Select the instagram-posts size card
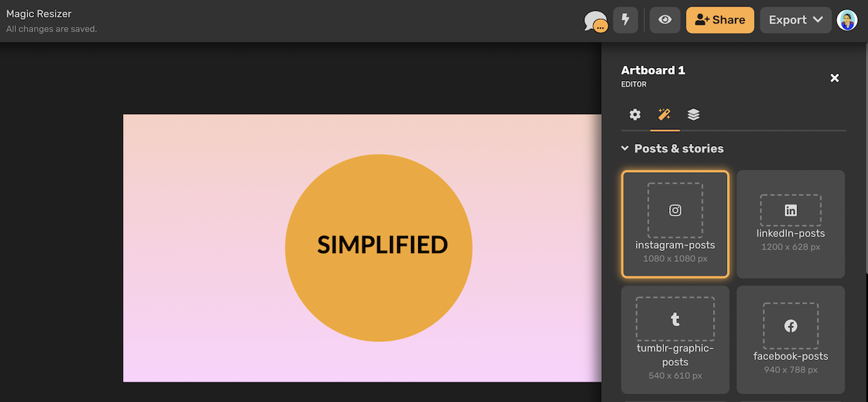The image size is (868, 402). 675,224
